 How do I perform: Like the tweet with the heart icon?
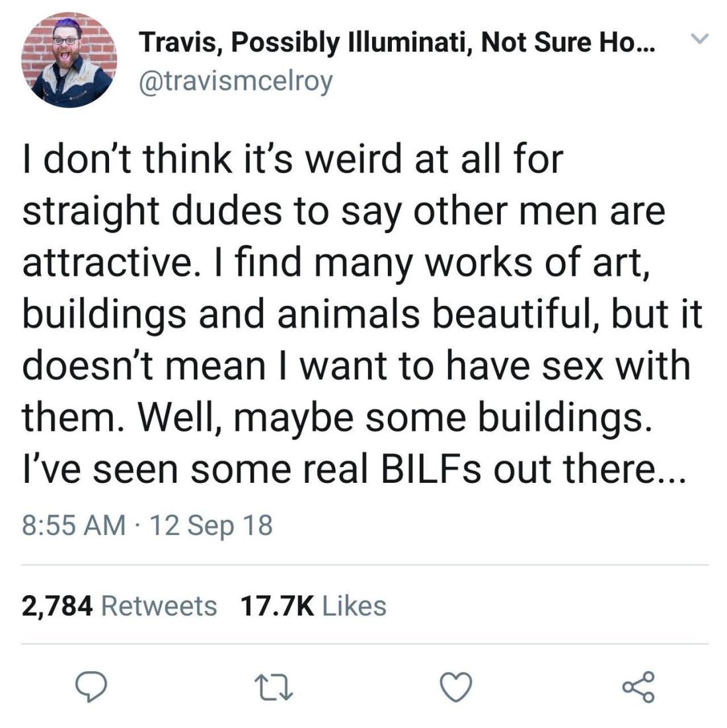[x=457, y=688]
